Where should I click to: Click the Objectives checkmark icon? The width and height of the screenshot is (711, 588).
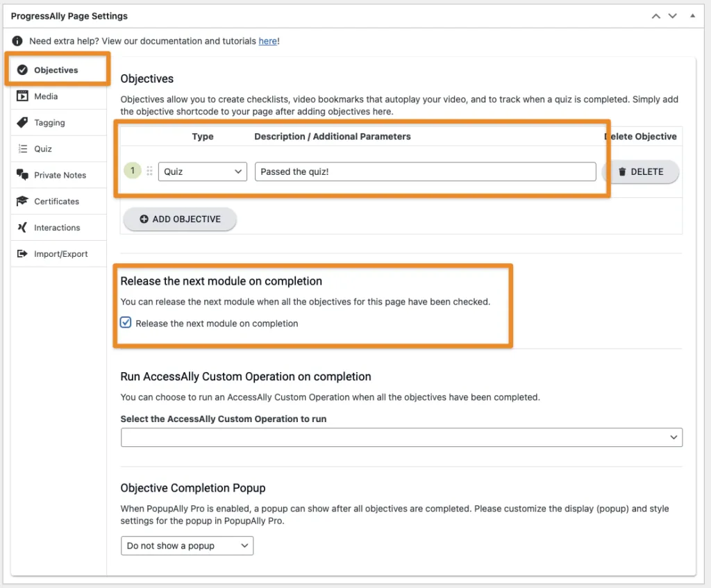pos(22,70)
